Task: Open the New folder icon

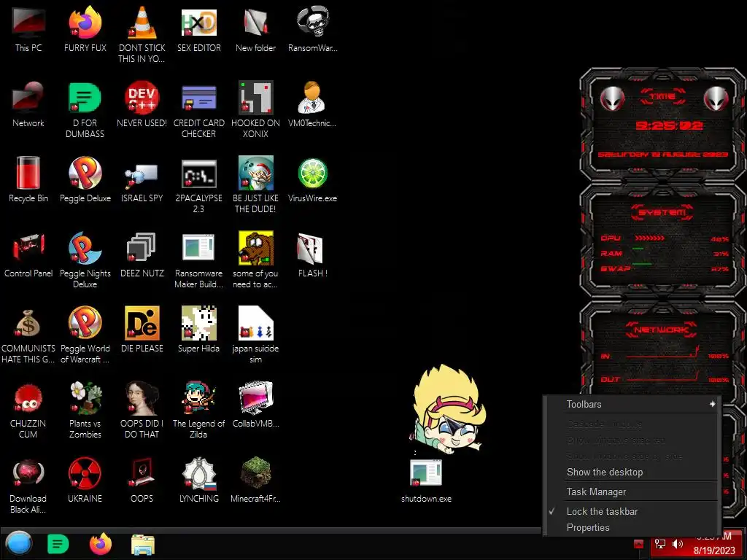Action: [255, 23]
